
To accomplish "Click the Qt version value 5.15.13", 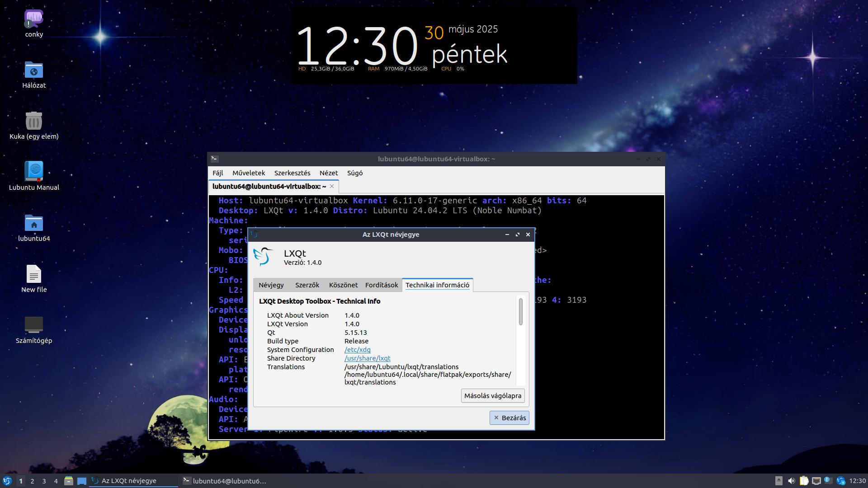I will click(356, 333).
